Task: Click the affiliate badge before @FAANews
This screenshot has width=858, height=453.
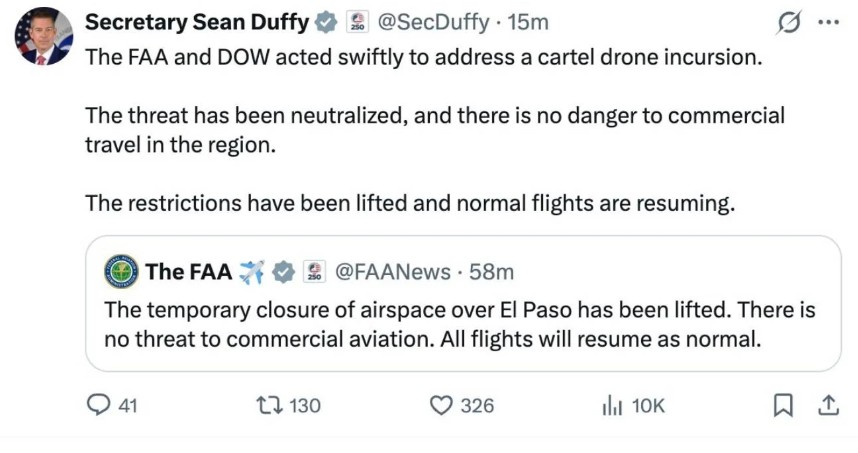Action: coord(314,271)
